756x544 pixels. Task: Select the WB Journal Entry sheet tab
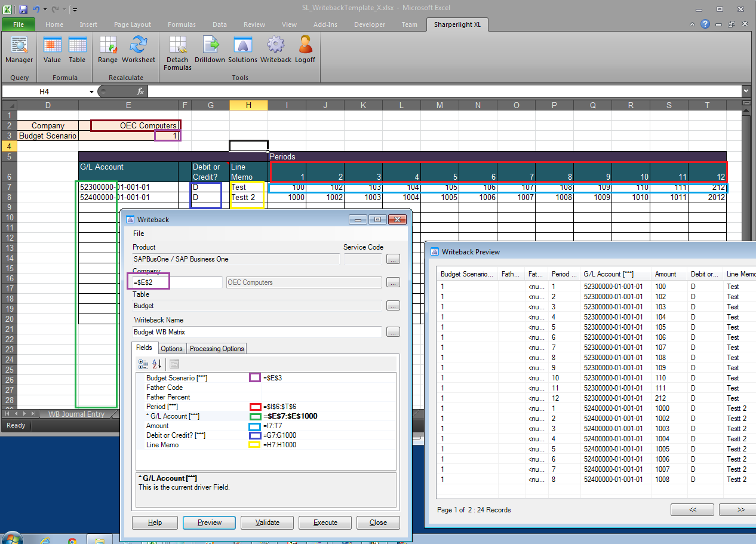pos(76,414)
